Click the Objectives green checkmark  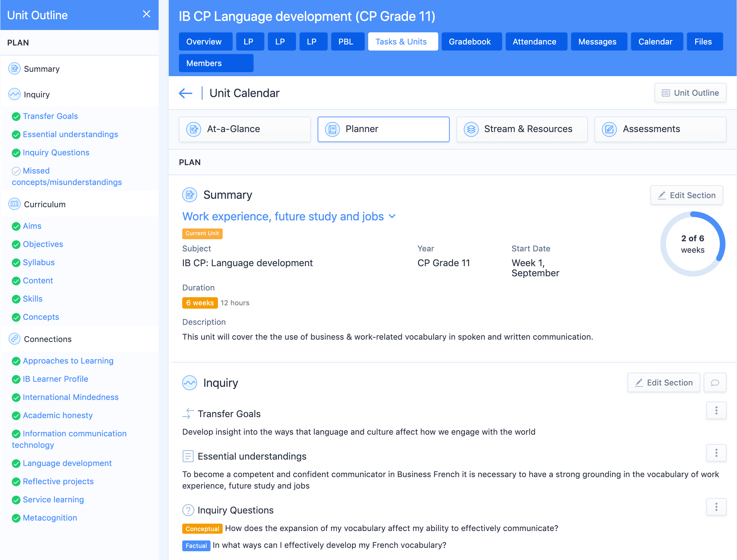click(16, 245)
